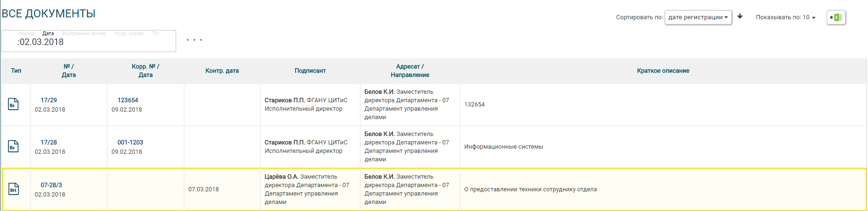Select the 'Внутренний номер' search filter
This screenshot has height=211, width=868.
84,33
